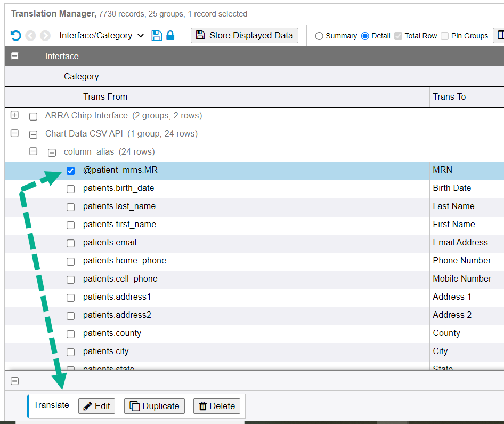504x424 pixels.
Task: Sort by the Trans From column header
Action: coord(105,97)
